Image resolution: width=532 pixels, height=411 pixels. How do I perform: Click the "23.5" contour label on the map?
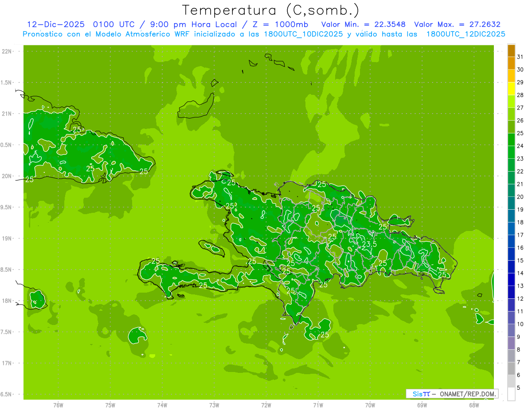pos(369,244)
